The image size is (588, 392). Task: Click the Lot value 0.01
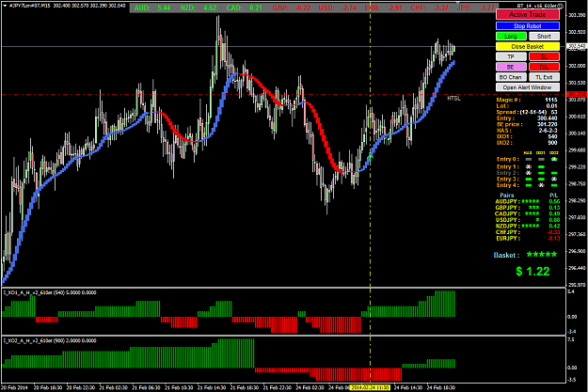551,106
